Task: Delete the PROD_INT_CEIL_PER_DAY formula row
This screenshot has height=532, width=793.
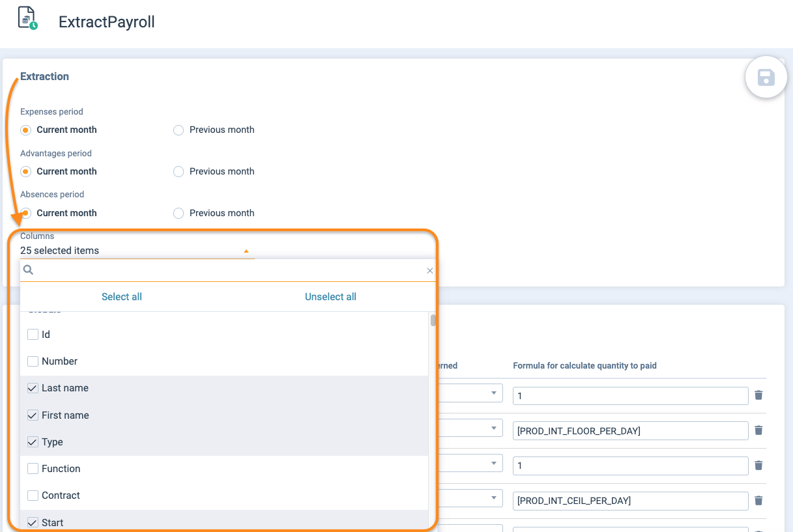Action: click(x=758, y=501)
